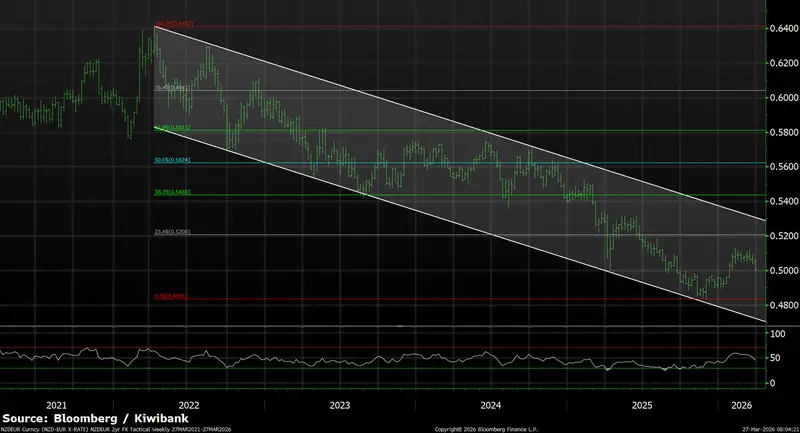
Task: Click the 0.0% Fibonacci level label
Action: click(x=172, y=296)
